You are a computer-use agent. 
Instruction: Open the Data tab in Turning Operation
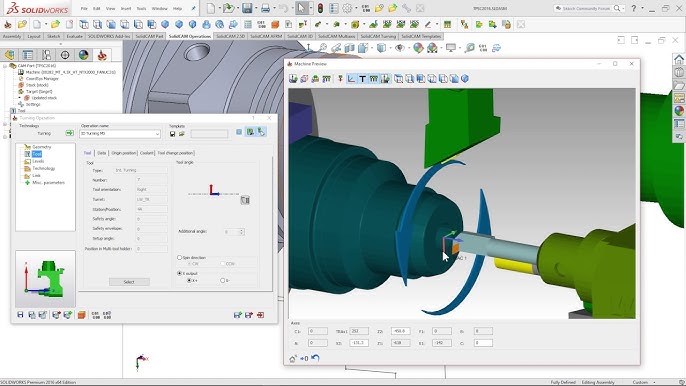102,153
